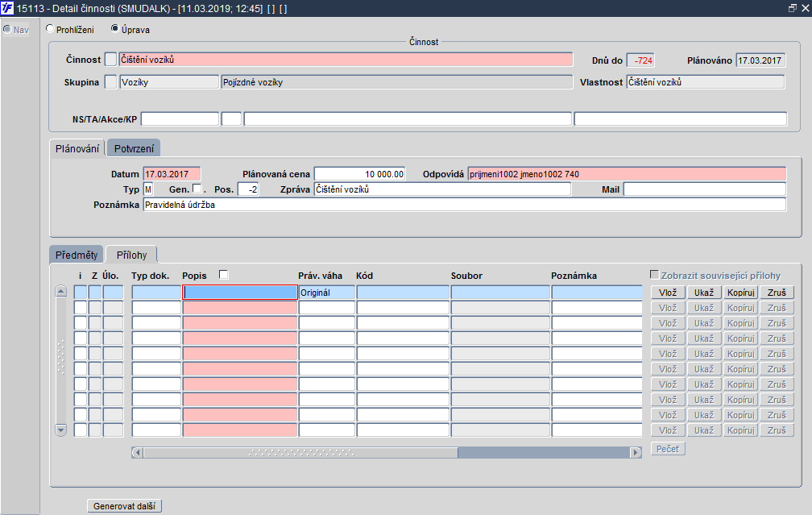Click the horizontal scrollbar thumb in the attachments table

pos(301,452)
